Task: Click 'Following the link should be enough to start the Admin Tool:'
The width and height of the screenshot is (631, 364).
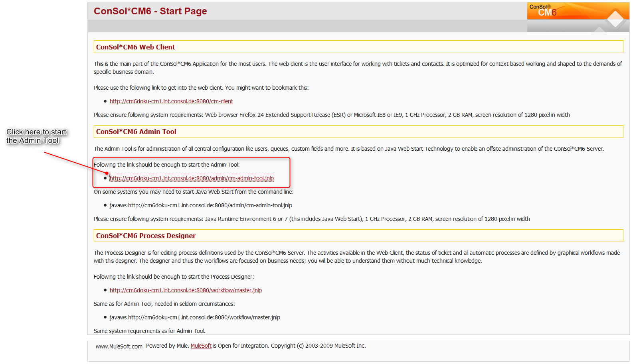Action: (x=167, y=165)
